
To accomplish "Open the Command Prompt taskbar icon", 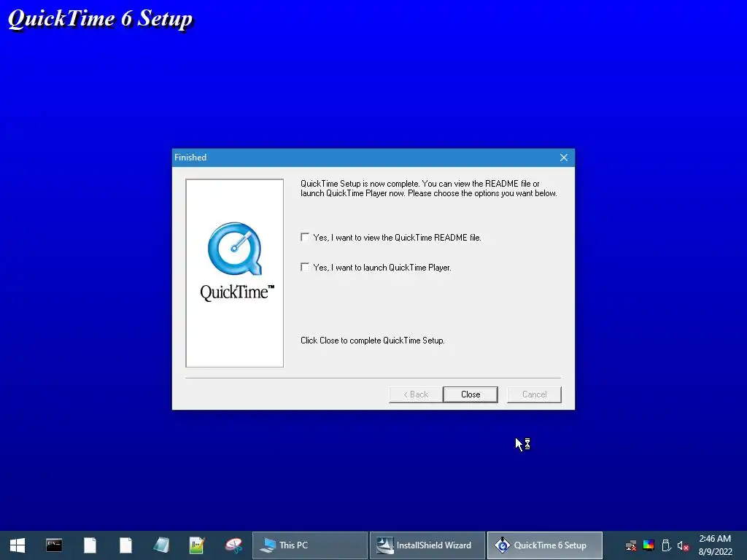I will tap(54, 545).
